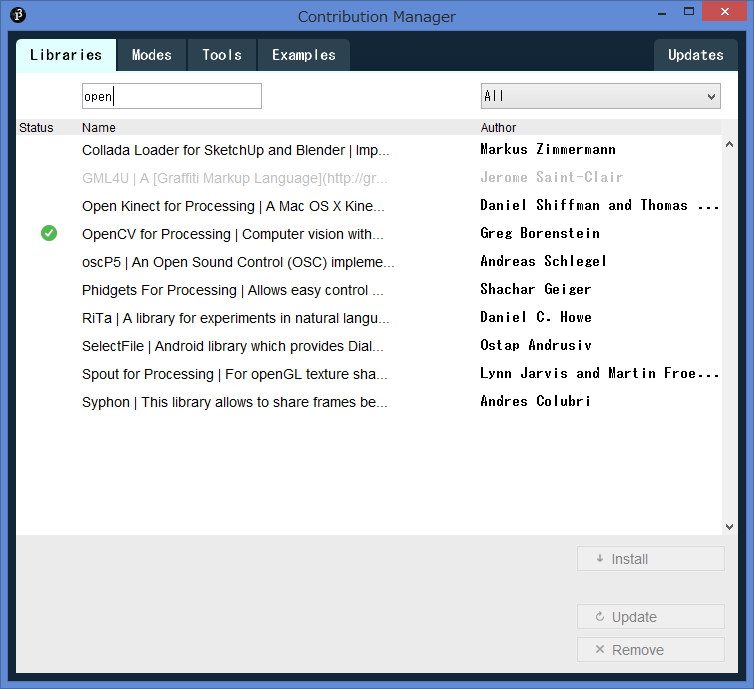
Task: Open the 'All' category dropdown
Action: [x=601, y=96]
